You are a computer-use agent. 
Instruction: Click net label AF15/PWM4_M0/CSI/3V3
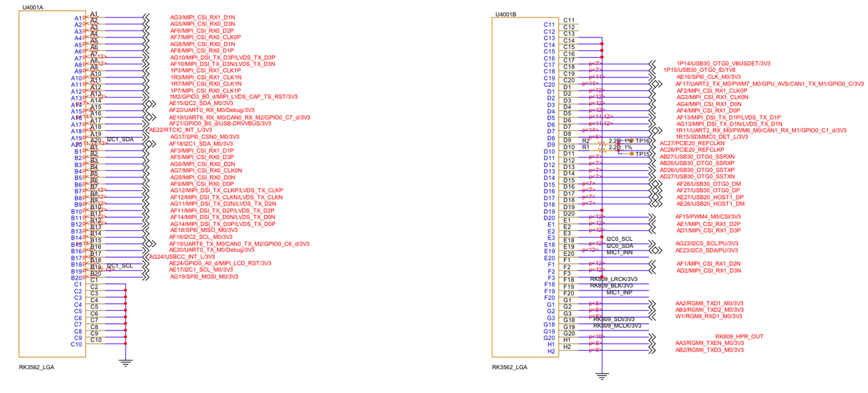click(x=709, y=217)
